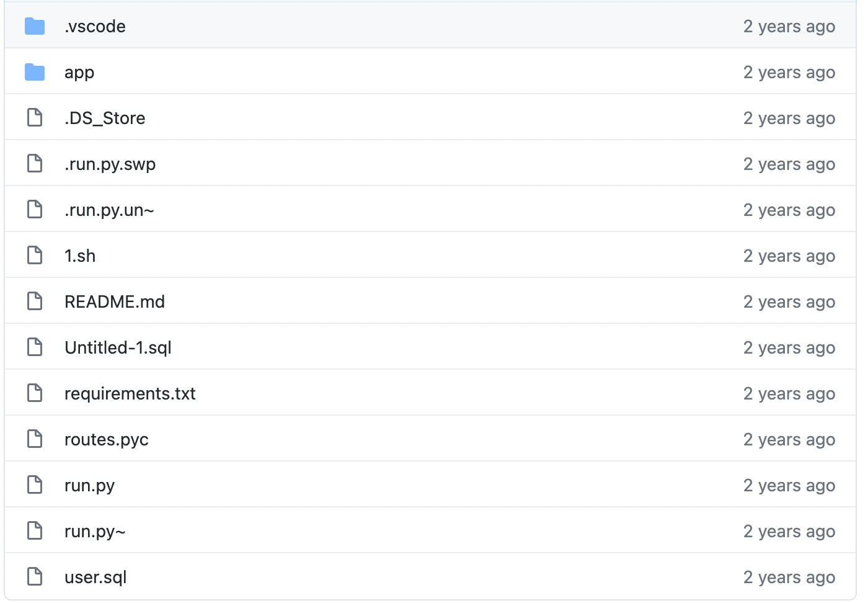Select the row for run.py~
This screenshot has width=868, height=603.
tap(434, 530)
